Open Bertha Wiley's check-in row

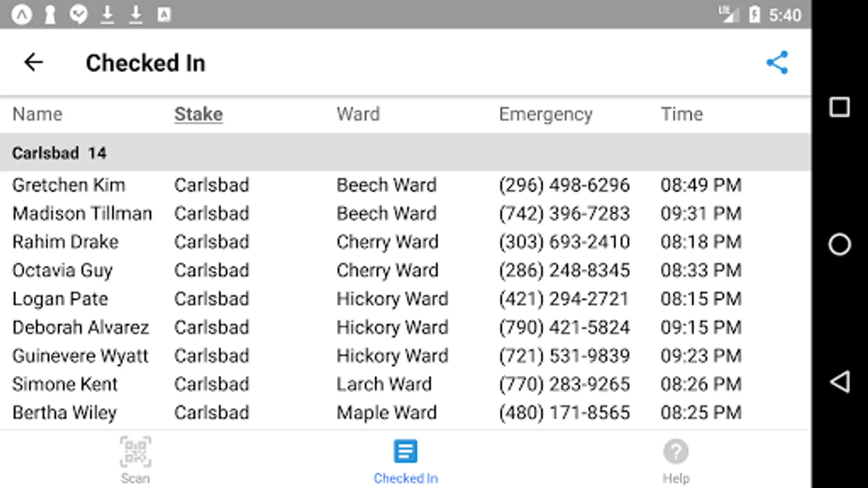pos(65,413)
